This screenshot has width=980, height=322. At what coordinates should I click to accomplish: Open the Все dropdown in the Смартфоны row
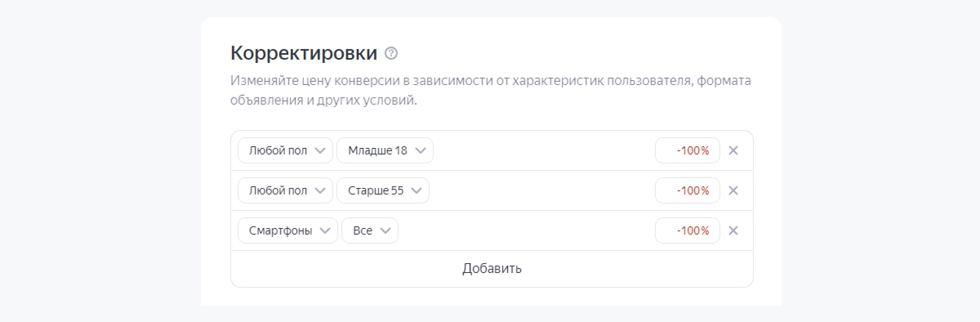370,230
